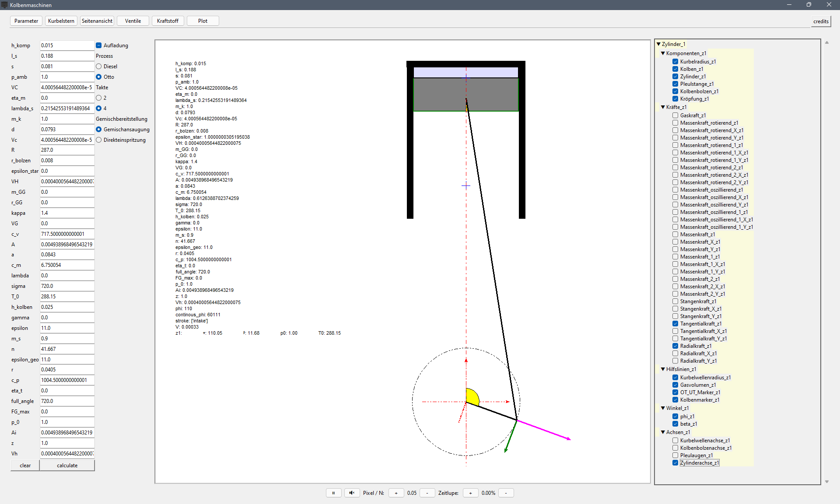This screenshot has width=840, height=504.
Task: Decrease Zeitlupe with minus button
Action: [506, 493]
